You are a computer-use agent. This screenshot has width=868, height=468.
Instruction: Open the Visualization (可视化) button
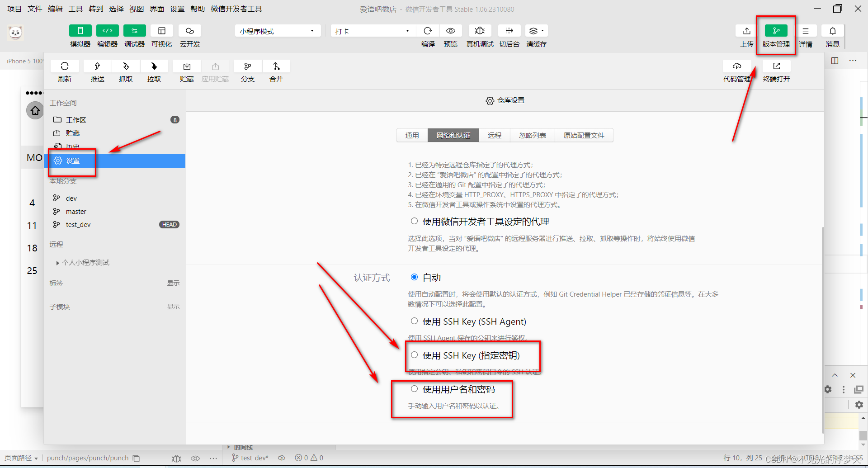tap(161, 31)
